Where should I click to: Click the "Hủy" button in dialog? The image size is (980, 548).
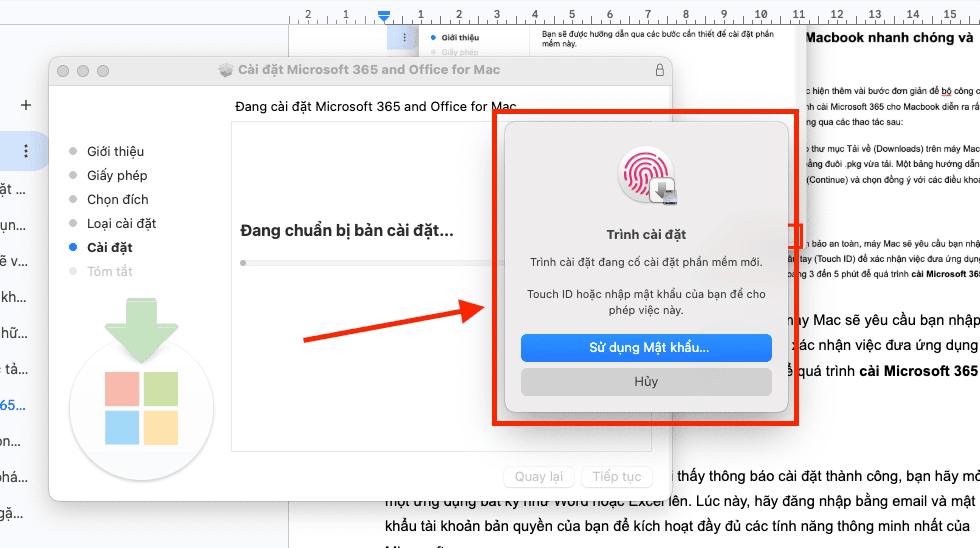(646, 382)
